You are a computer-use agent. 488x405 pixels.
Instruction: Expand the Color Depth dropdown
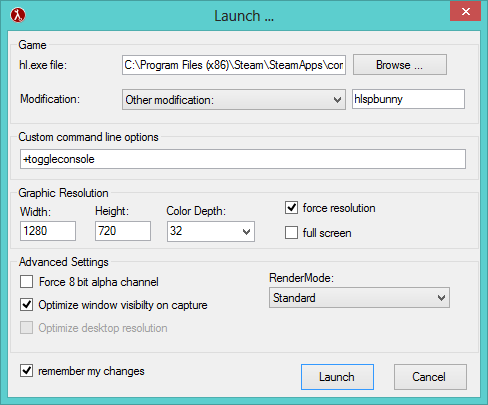(x=211, y=231)
